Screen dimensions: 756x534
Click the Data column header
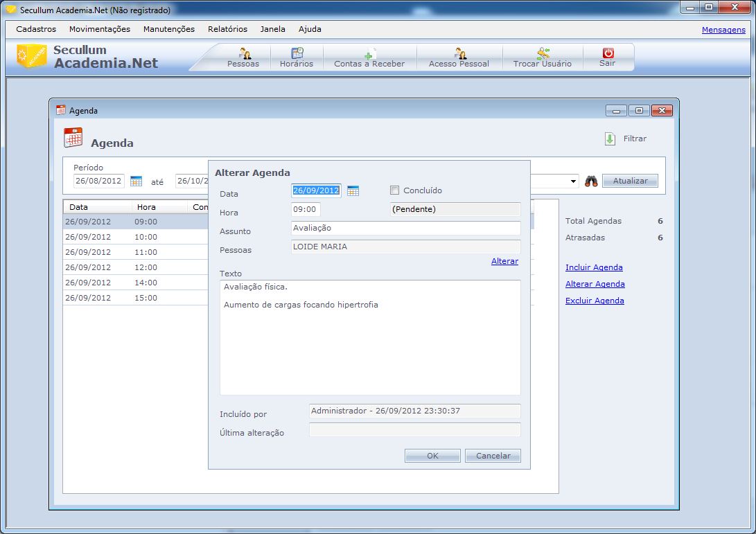click(x=98, y=207)
